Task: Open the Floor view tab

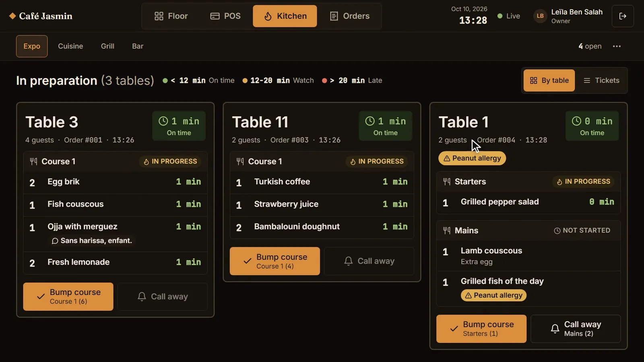Action: (171, 16)
